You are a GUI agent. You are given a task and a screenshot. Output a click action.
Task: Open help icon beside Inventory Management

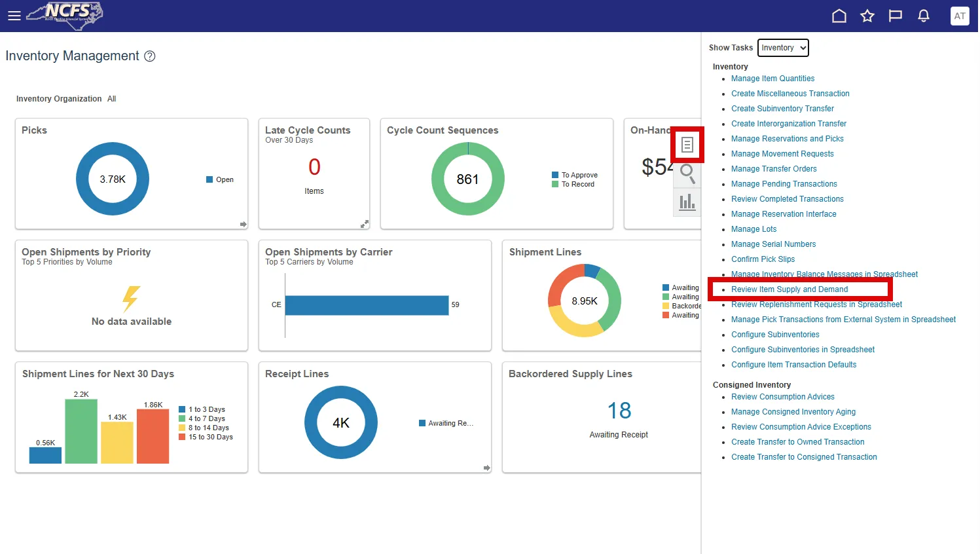150,56
